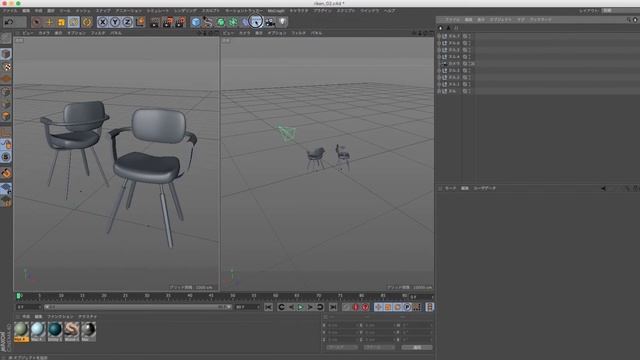Toggle Enable Snap S icon

[x=6, y=157]
